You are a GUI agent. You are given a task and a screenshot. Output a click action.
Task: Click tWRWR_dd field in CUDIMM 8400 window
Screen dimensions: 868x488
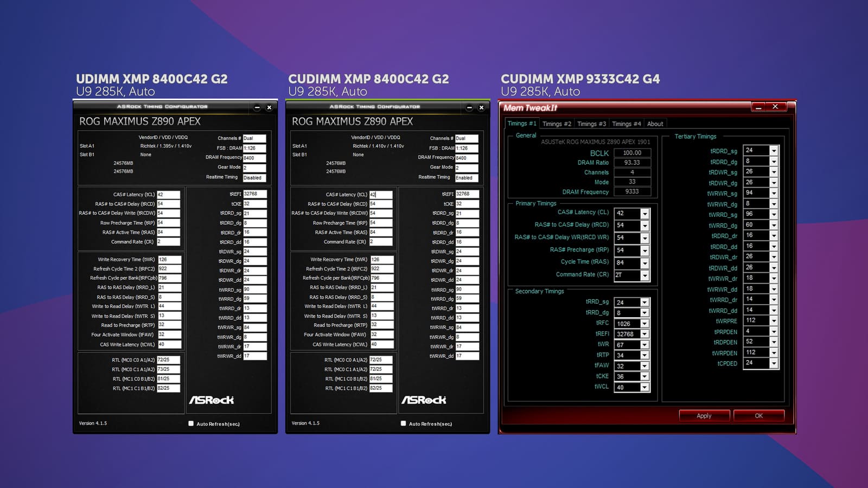(x=467, y=356)
